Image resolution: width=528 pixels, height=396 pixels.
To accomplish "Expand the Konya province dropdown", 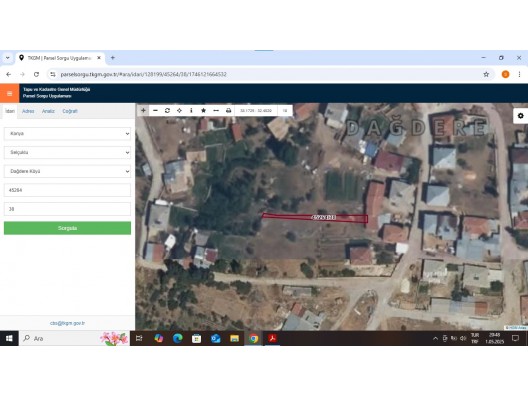I will coord(67,134).
